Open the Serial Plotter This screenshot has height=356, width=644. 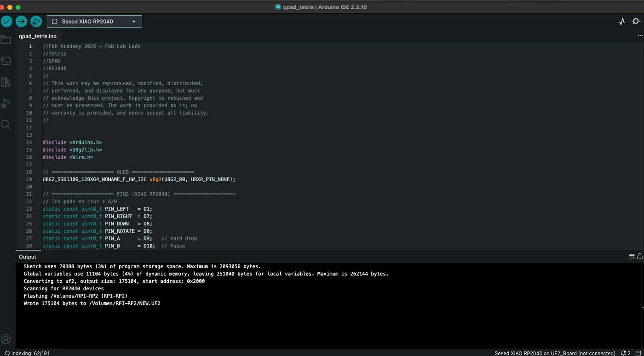pos(622,21)
